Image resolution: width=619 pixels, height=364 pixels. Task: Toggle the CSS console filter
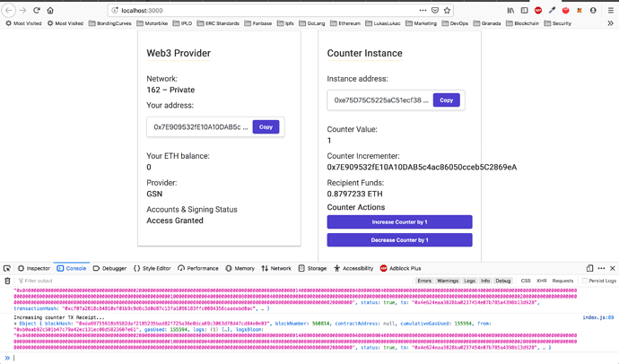point(526,281)
